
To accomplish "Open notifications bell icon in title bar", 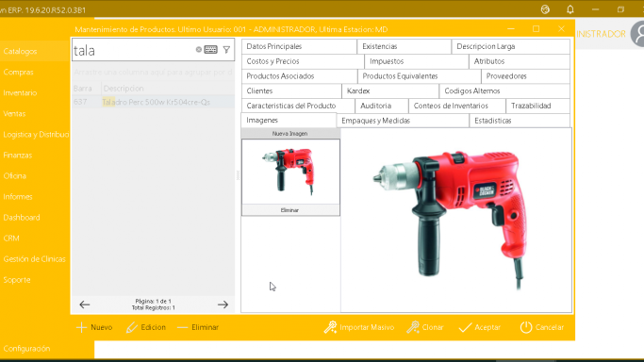I will click(570, 9).
